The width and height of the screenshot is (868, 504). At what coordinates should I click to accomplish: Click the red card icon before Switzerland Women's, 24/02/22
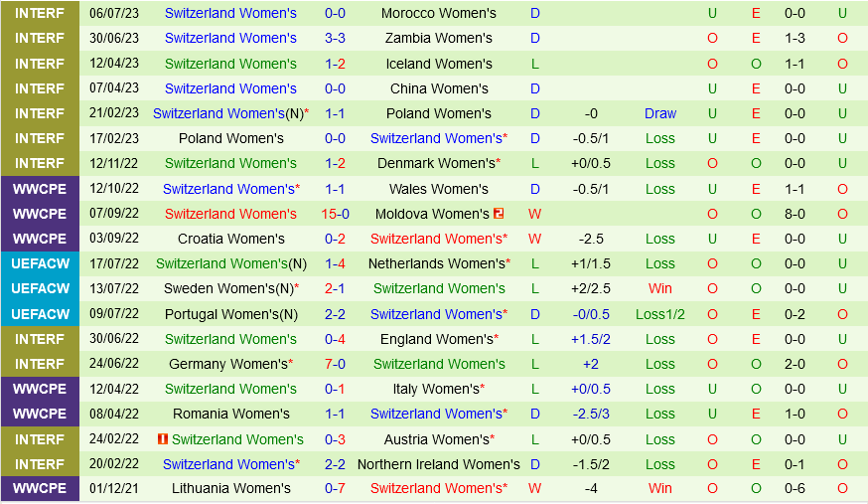(x=163, y=438)
